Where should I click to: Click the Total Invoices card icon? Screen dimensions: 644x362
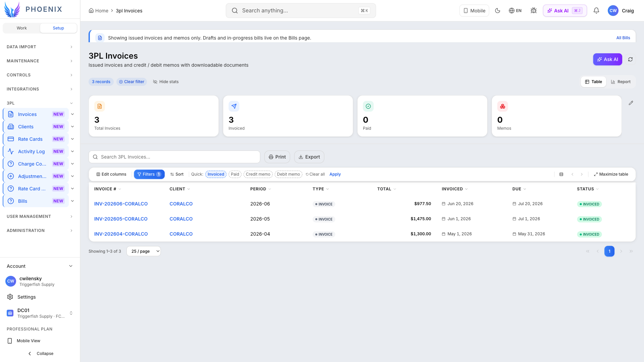100,106
